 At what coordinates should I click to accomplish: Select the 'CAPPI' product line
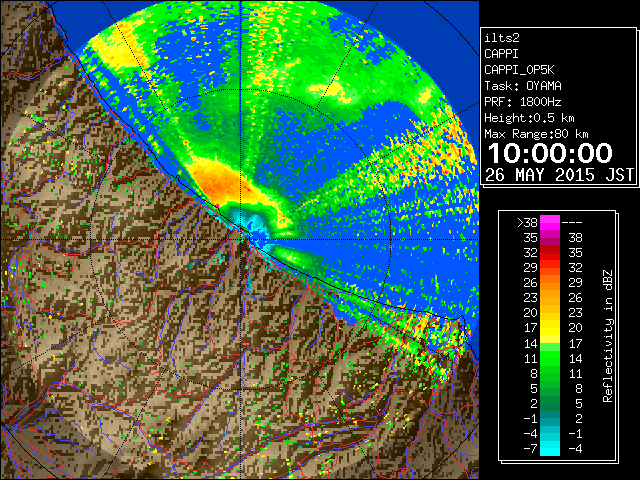coord(501,54)
